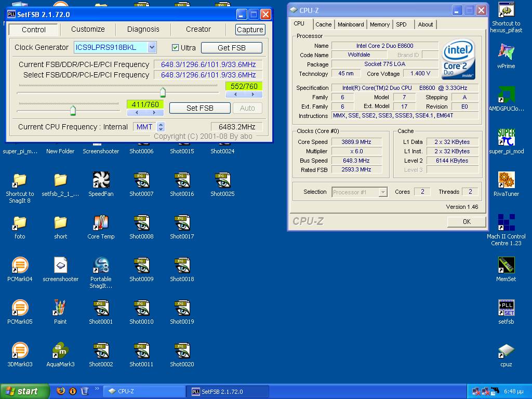Viewport: 532px width, 399px height.
Task: Open the Processor selection dropdown in CPU-Z
Action: coord(383,192)
